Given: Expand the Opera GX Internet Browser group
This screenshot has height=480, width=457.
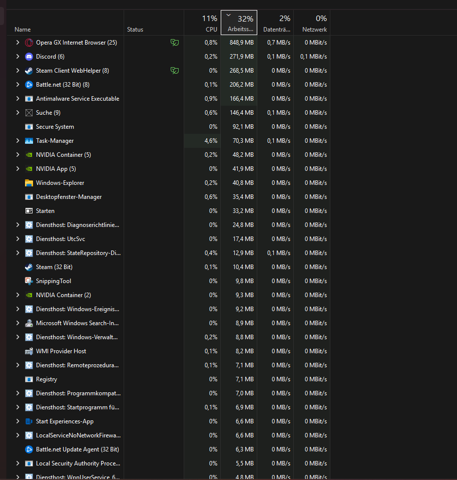Looking at the screenshot, I should point(18,43).
